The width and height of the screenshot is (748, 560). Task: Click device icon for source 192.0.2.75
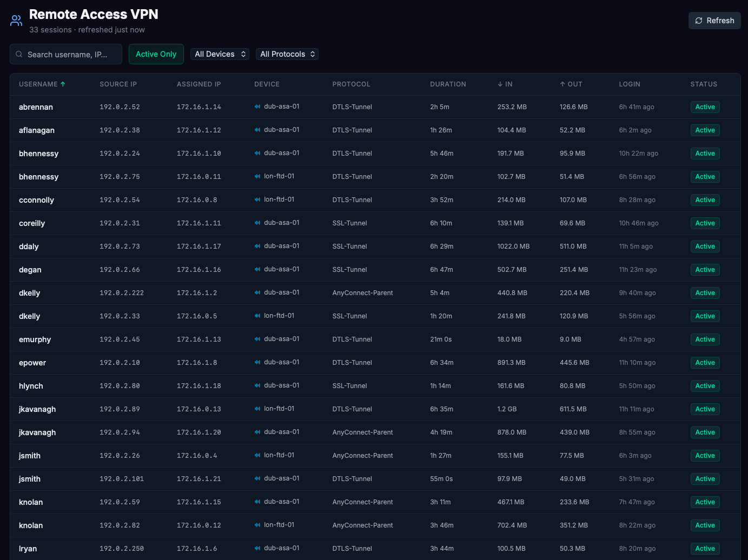click(257, 176)
